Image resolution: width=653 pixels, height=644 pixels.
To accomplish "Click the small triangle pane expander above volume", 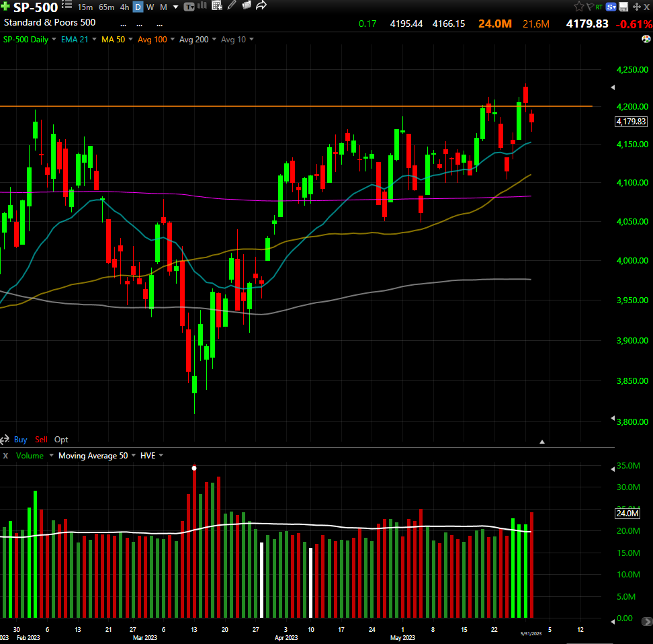I will pos(541,442).
